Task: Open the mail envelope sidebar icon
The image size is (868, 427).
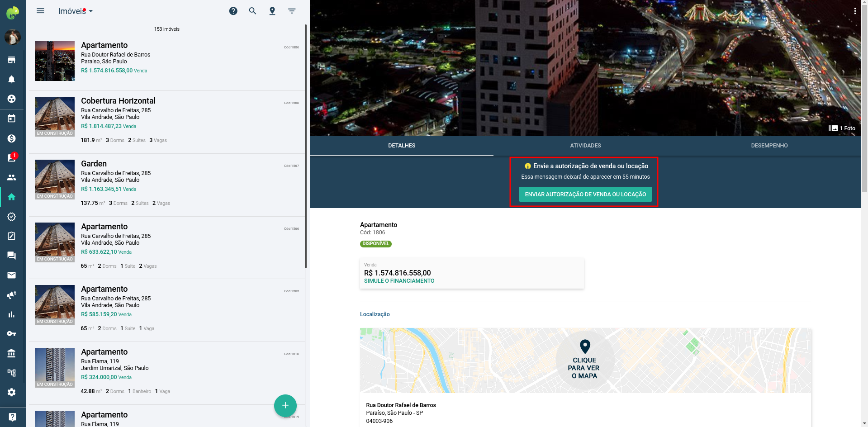Action: 12,275
